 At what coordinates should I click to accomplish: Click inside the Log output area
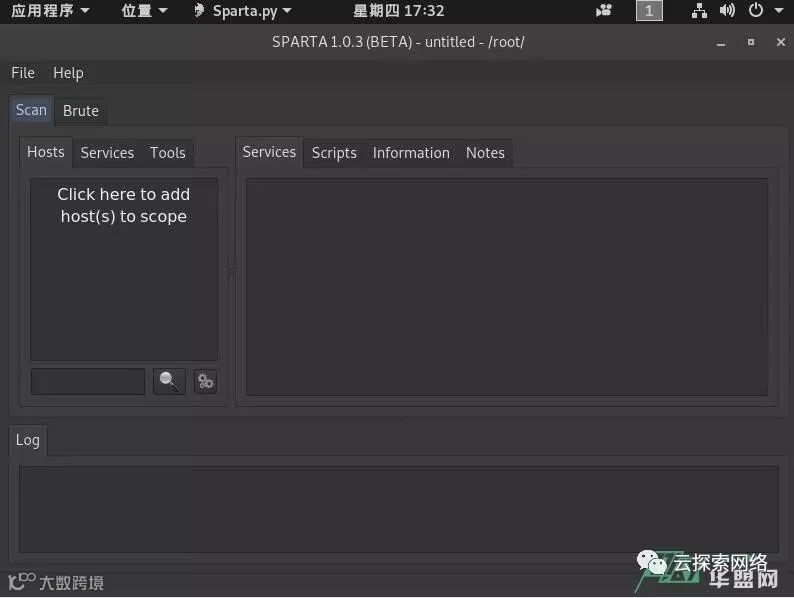tap(399, 509)
